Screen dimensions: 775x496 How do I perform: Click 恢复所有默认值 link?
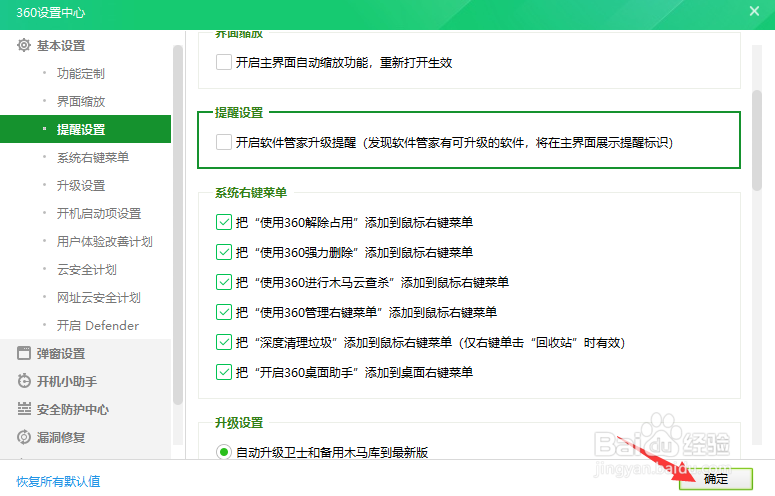point(58,481)
